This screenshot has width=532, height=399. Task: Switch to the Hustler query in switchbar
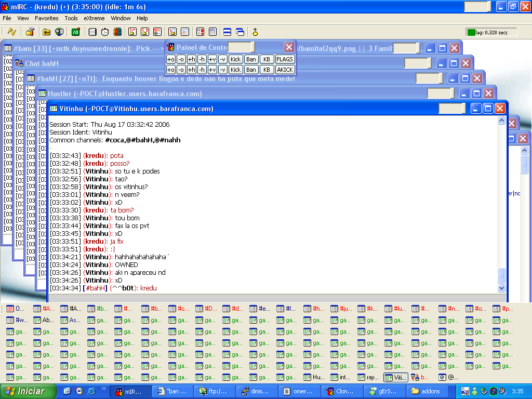(x=314, y=378)
